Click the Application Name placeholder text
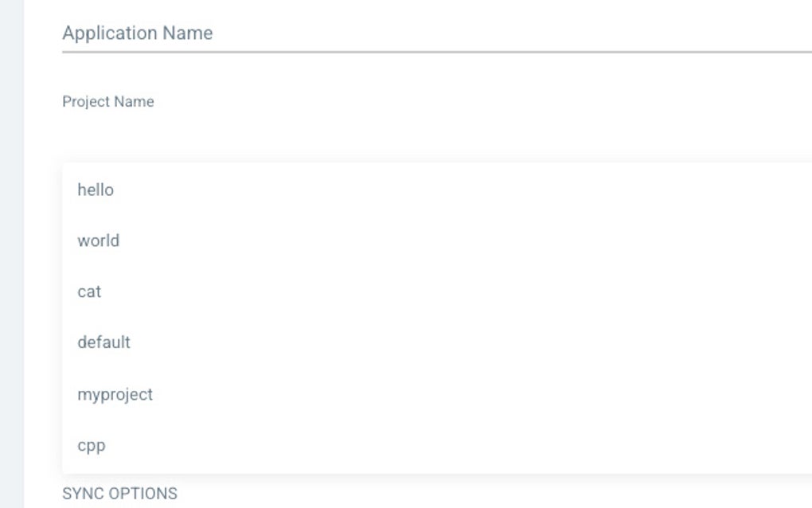This screenshot has height=508, width=812. coord(137,33)
